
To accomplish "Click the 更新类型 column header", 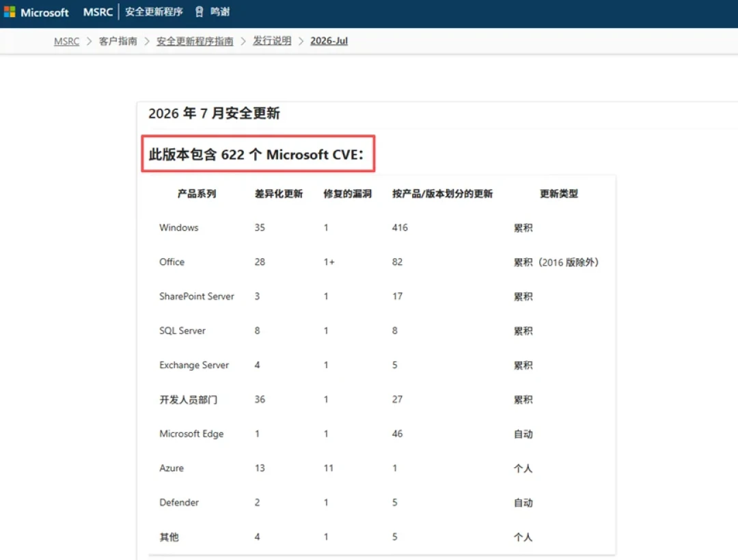I will point(559,194).
